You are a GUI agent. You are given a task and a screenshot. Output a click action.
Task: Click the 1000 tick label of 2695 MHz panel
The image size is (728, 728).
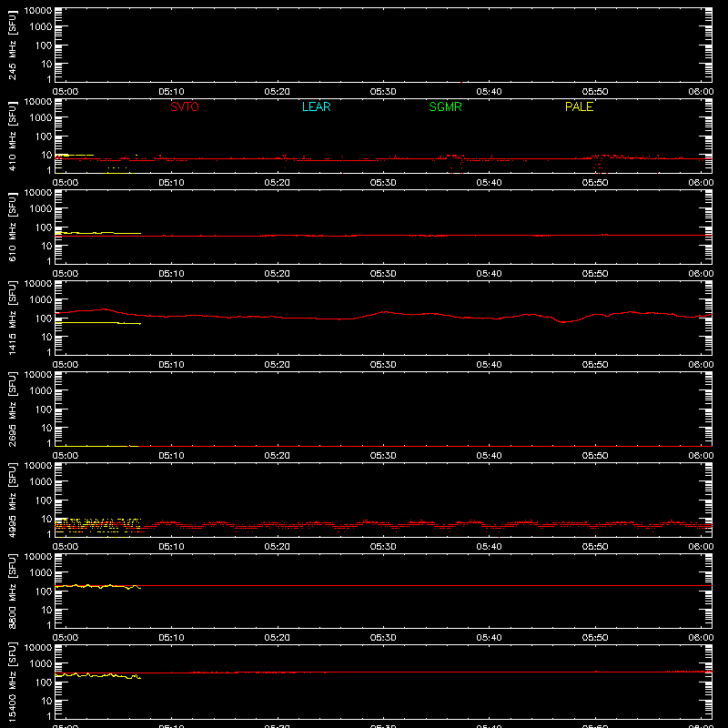click(41, 391)
